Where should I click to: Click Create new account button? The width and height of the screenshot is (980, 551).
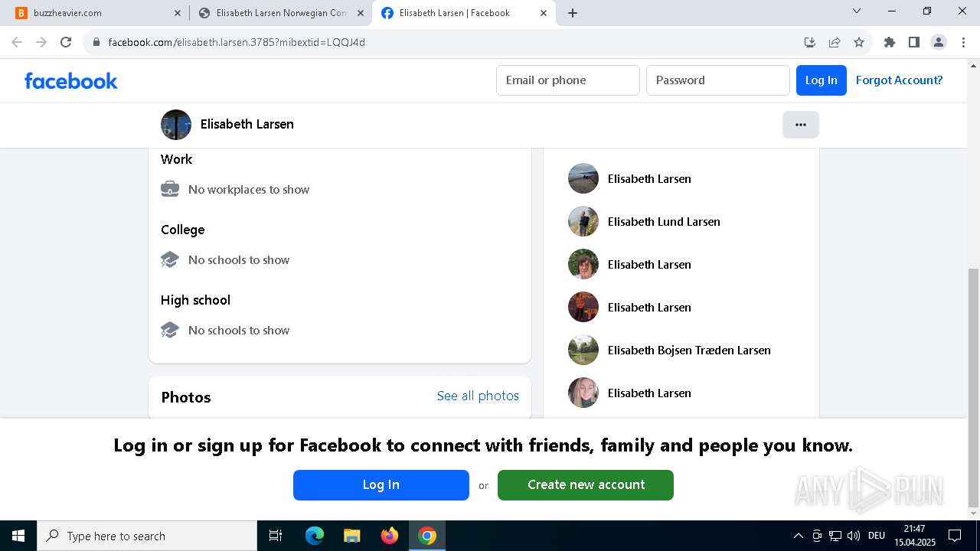click(x=586, y=485)
